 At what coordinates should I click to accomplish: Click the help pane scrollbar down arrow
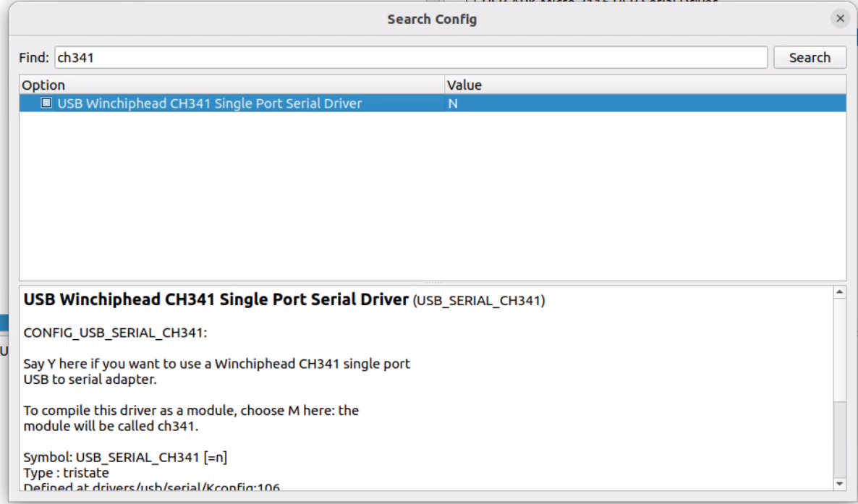pos(839,483)
